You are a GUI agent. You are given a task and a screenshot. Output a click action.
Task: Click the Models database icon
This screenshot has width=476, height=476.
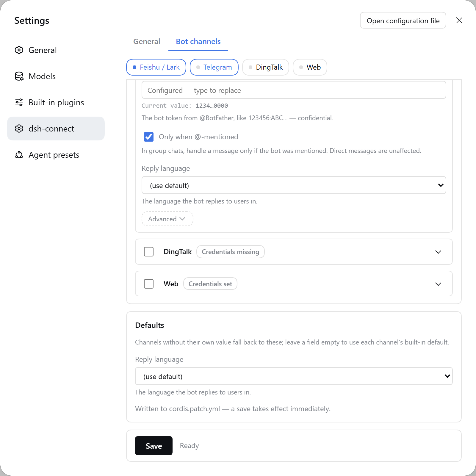19,76
